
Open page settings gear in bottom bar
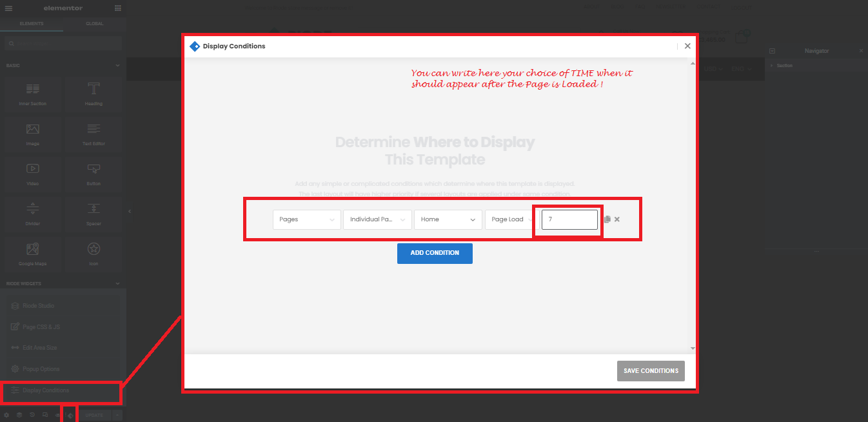[6, 415]
